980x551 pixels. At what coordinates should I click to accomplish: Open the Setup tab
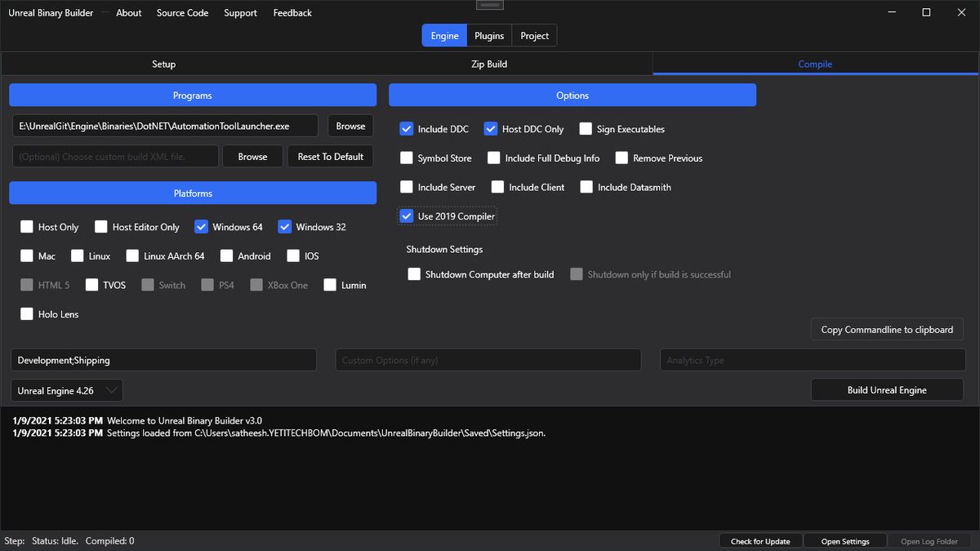pos(163,64)
